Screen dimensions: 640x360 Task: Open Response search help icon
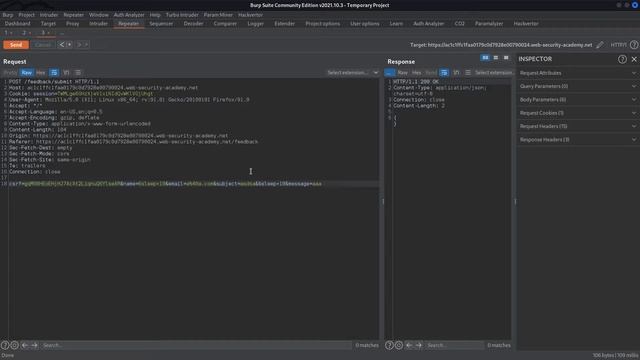coord(389,345)
